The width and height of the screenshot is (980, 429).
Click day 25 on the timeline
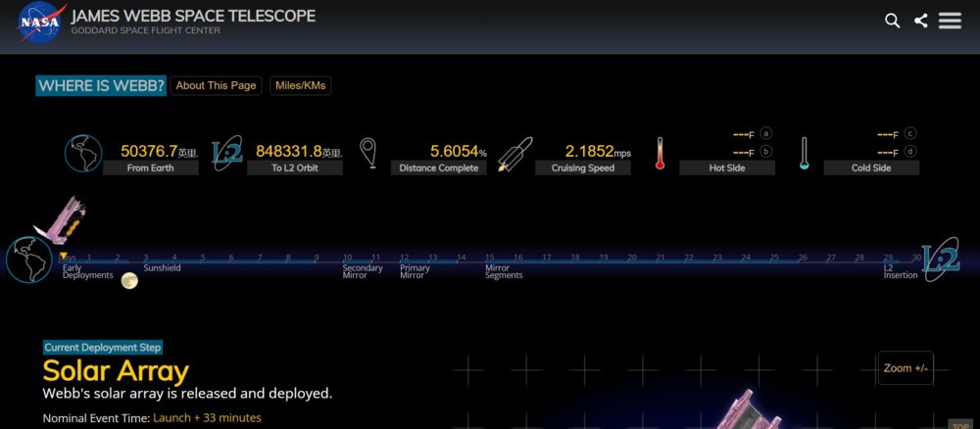click(774, 258)
